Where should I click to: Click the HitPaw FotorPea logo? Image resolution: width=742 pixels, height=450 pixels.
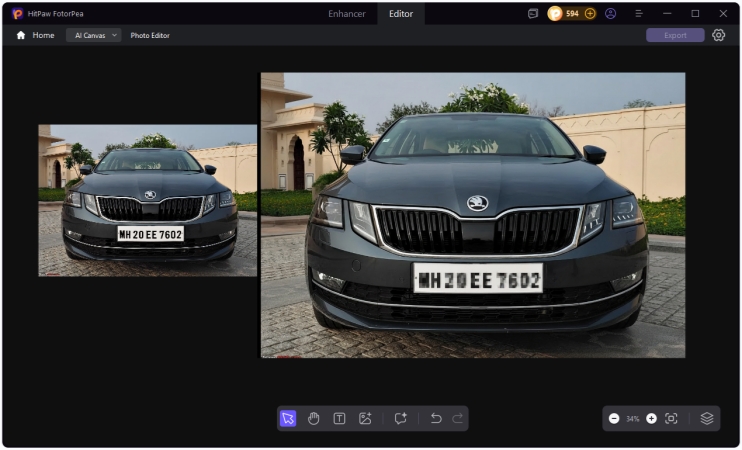(18, 14)
